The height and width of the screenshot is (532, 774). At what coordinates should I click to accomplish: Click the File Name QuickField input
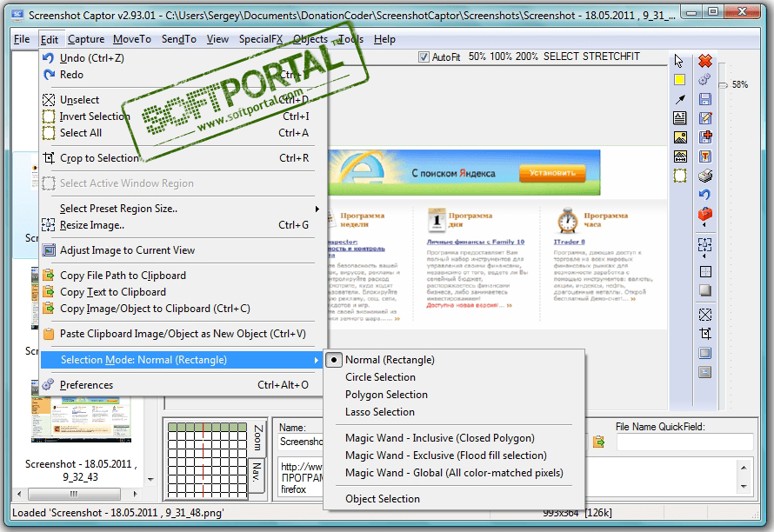tap(684, 442)
